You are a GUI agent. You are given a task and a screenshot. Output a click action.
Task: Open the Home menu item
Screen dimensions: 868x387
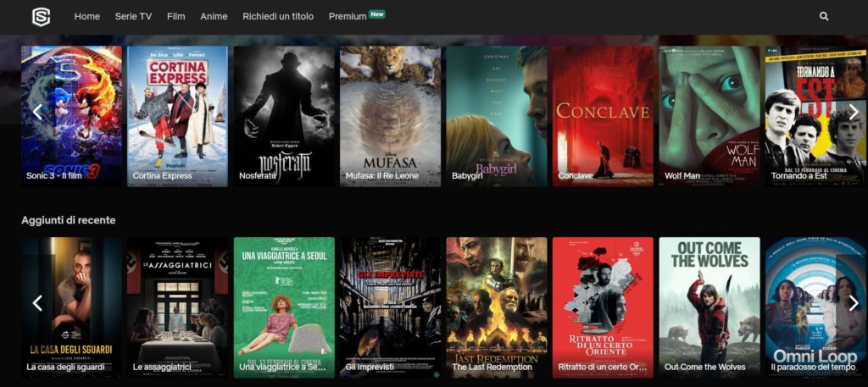87,17
